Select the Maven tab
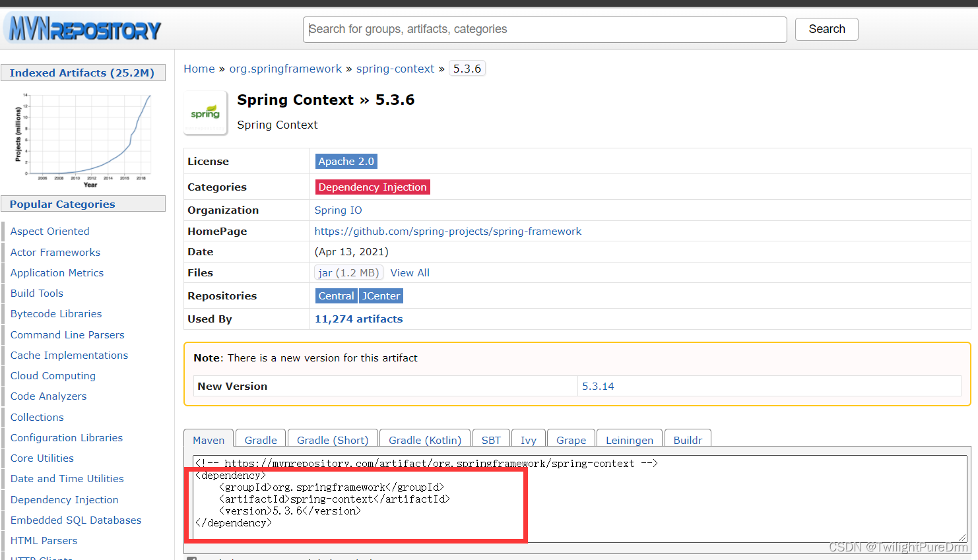 [x=209, y=440]
